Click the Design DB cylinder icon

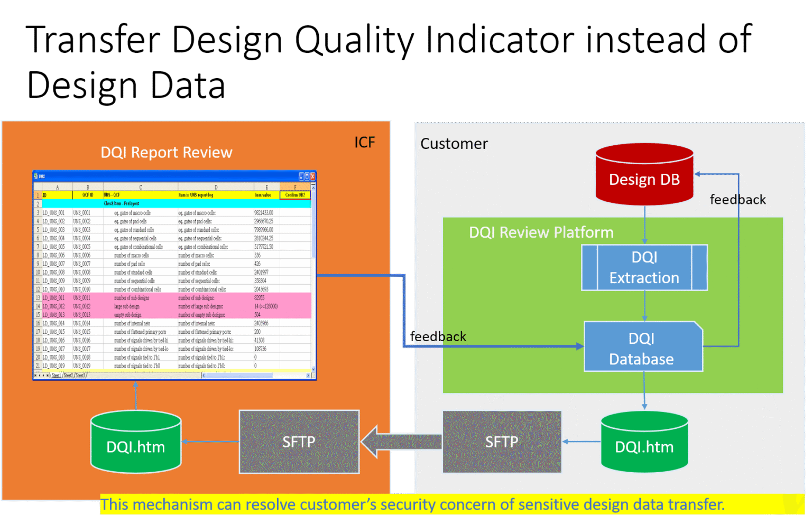[644, 175]
